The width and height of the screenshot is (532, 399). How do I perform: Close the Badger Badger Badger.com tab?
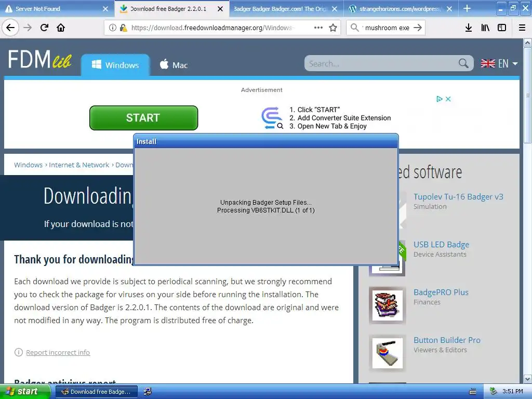335,9
